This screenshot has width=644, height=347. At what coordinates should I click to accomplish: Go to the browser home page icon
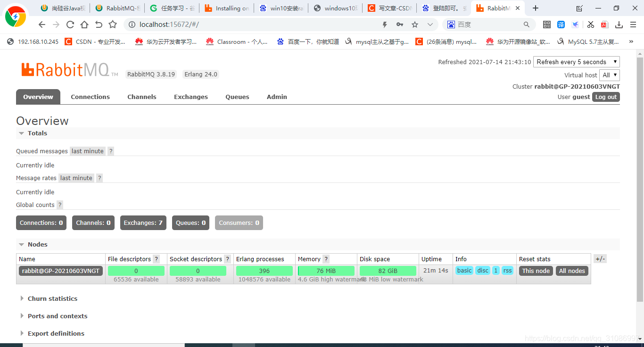(x=84, y=25)
